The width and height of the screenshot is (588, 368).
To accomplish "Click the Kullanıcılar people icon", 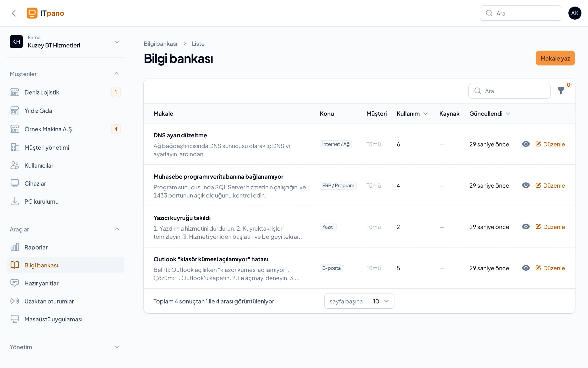I will (15, 166).
